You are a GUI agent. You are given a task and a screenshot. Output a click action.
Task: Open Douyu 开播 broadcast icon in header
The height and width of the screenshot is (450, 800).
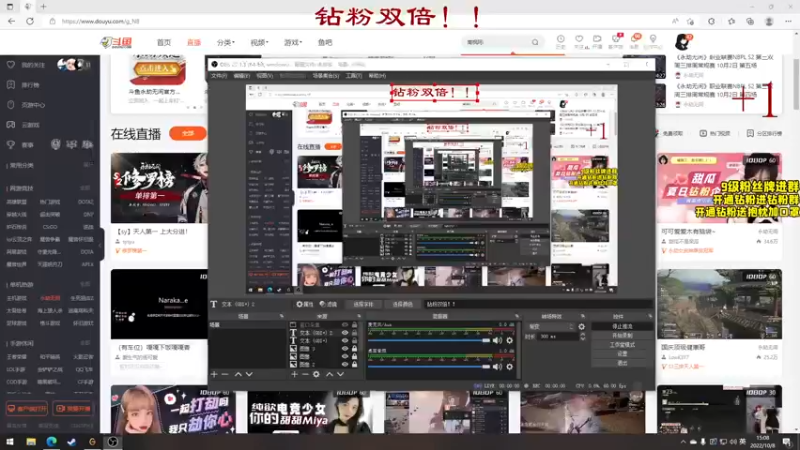597,41
